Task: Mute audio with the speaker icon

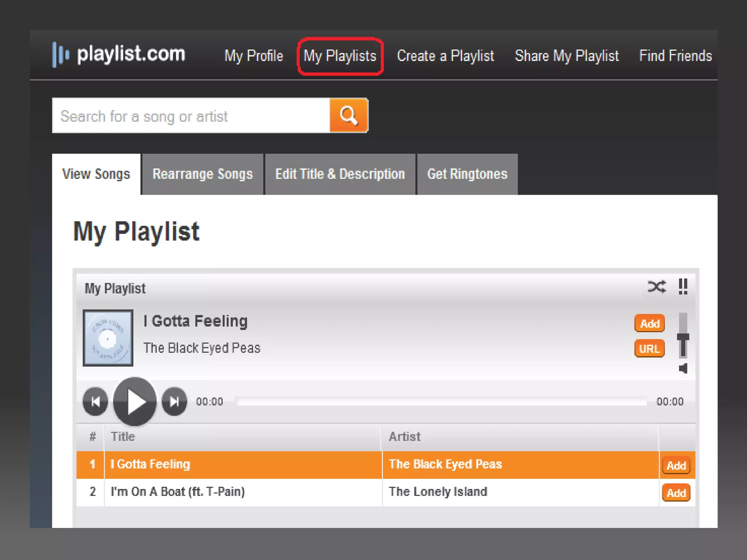Action: [x=683, y=369]
